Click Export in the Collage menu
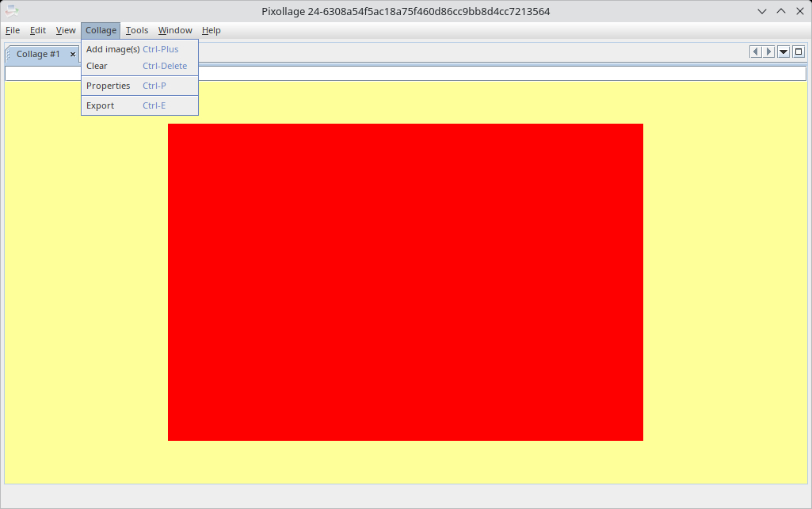Viewport: 812px width, 509px height. [100, 105]
